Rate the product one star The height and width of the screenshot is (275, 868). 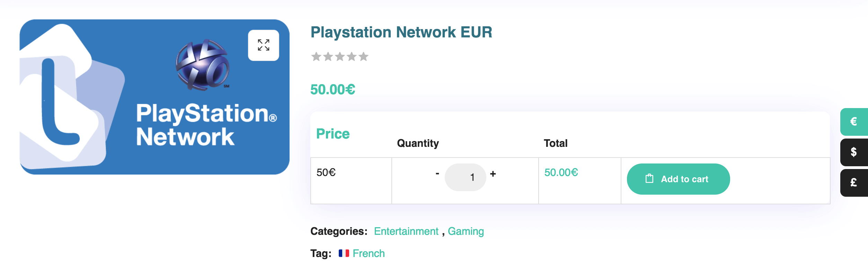316,56
